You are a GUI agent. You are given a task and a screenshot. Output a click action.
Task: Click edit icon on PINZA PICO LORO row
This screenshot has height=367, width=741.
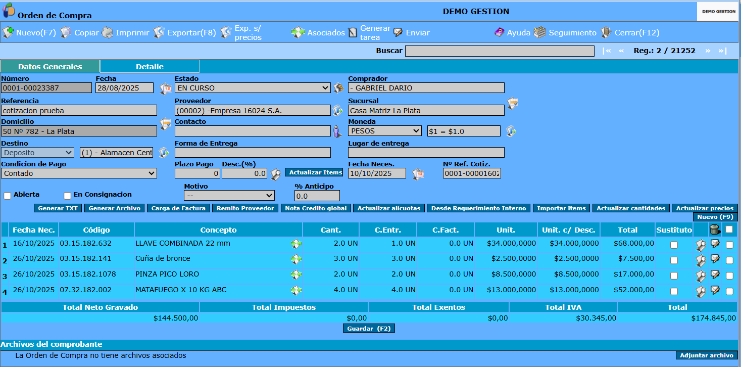[700, 275]
